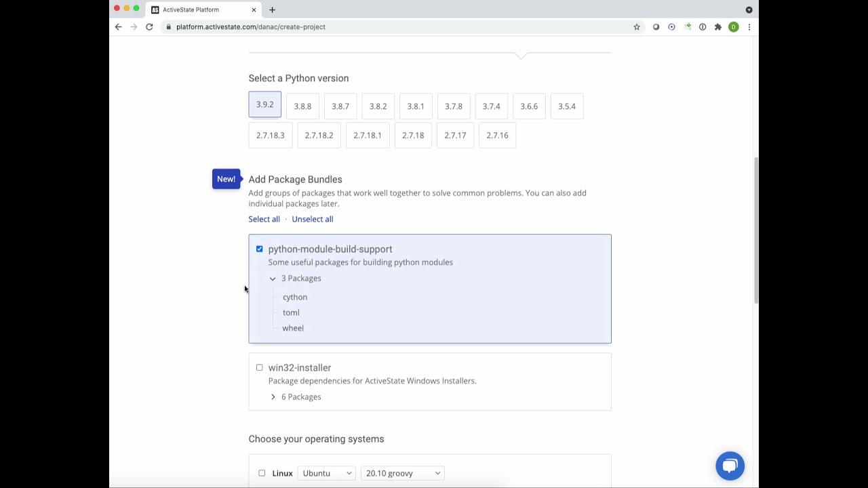Open the 20.10 groovy version dropdown
868x488 pixels.
click(403, 473)
